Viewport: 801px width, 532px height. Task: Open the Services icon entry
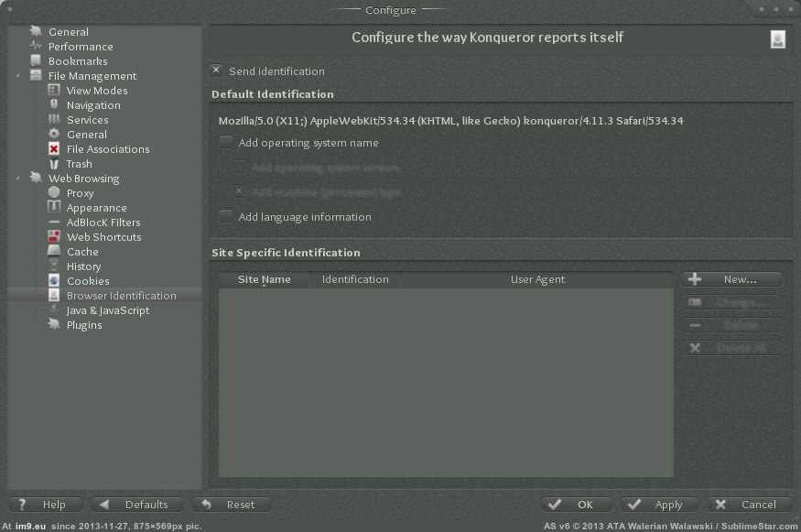54,120
